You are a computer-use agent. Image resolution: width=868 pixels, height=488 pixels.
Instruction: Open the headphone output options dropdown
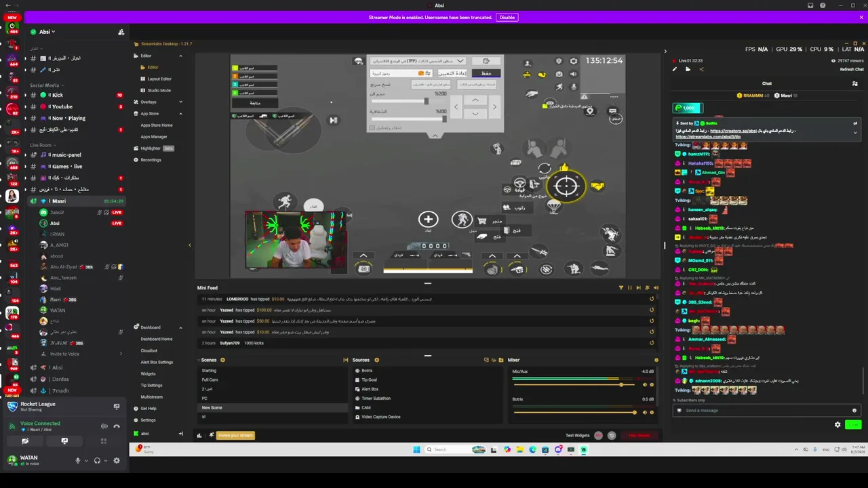click(x=106, y=460)
